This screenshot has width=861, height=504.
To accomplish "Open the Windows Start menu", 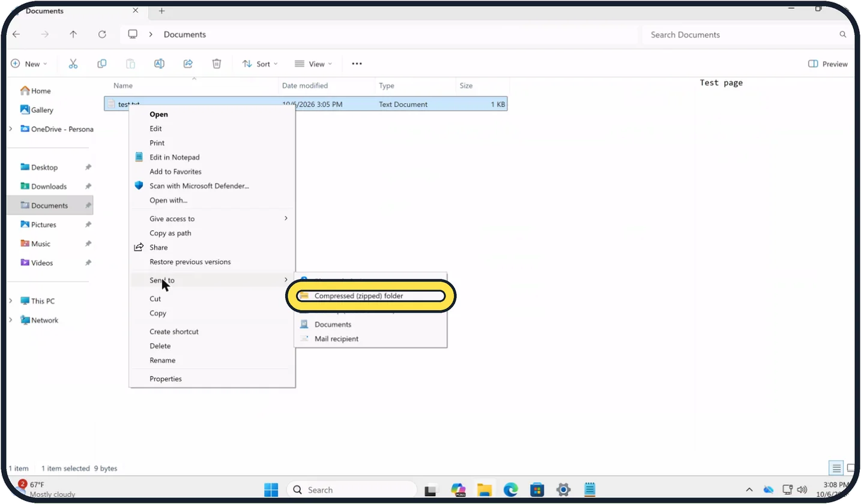I will 271,490.
